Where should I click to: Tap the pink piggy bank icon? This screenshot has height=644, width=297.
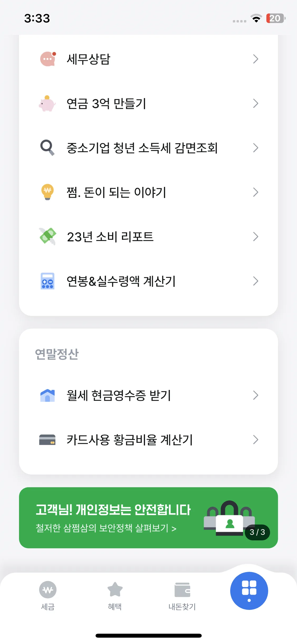pyautogui.click(x=47, y=103)
